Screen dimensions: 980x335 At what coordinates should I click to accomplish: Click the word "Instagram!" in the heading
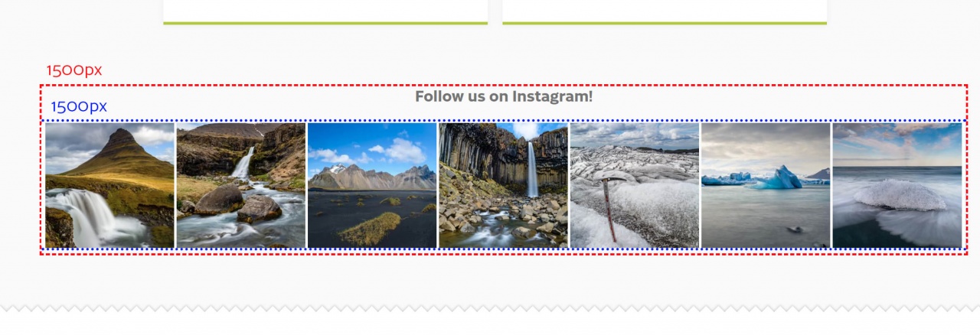point(552,96)
